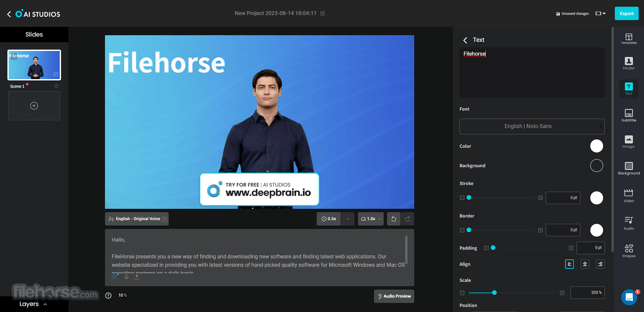Open the Video panel
644x312 pixels.
click(629, 196)
